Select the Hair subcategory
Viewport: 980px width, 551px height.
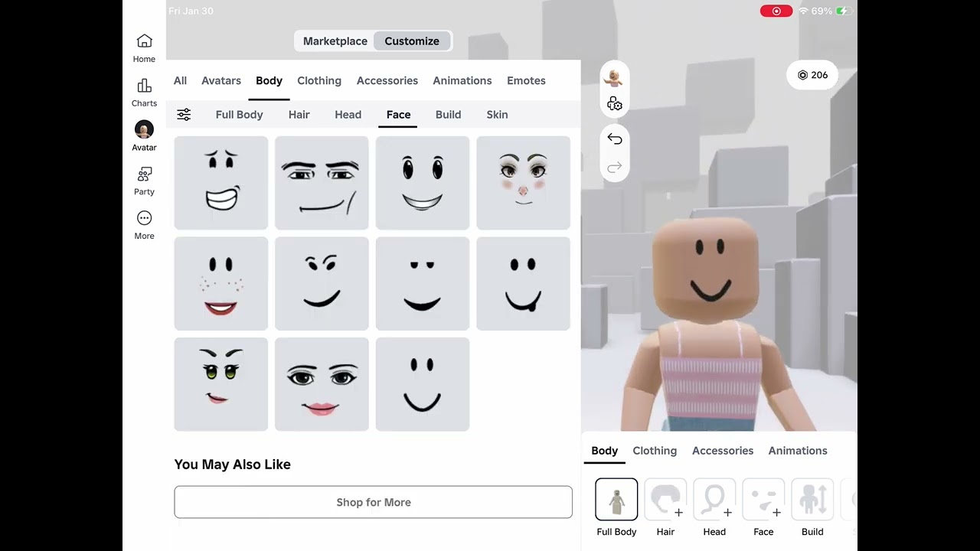coord(299,115)
